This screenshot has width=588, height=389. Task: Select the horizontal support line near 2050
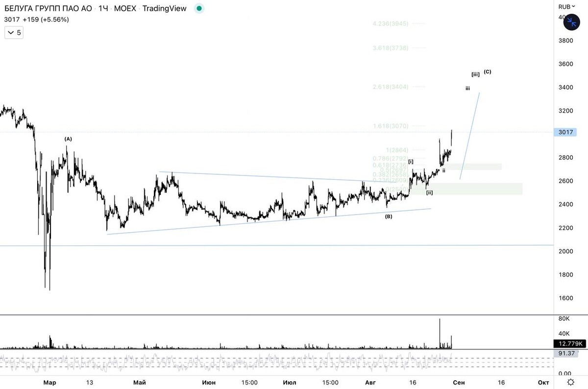click(x=277, y=245)
